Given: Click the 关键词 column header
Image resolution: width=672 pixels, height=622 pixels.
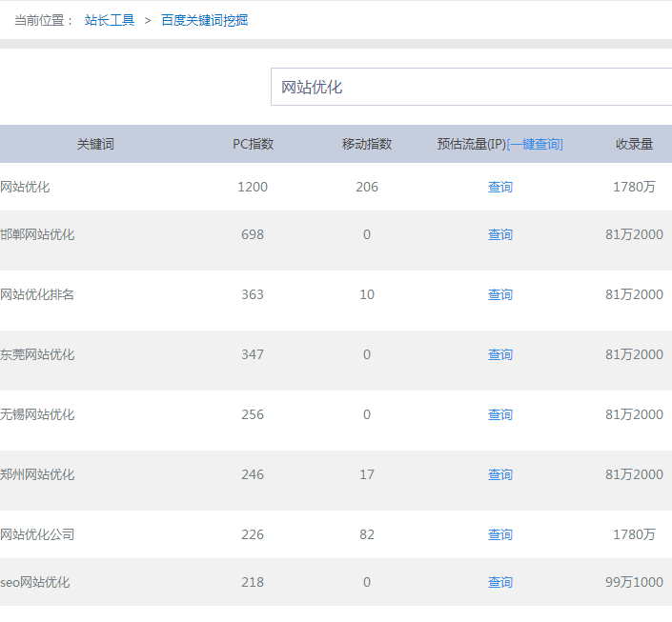Looking at the screenshot, I should coord(95,145).
